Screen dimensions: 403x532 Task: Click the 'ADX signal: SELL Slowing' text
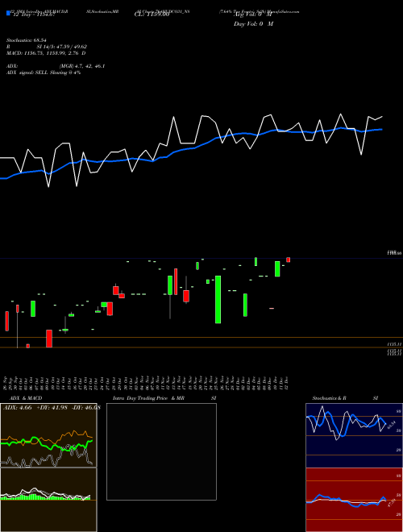tap(36, 73)
